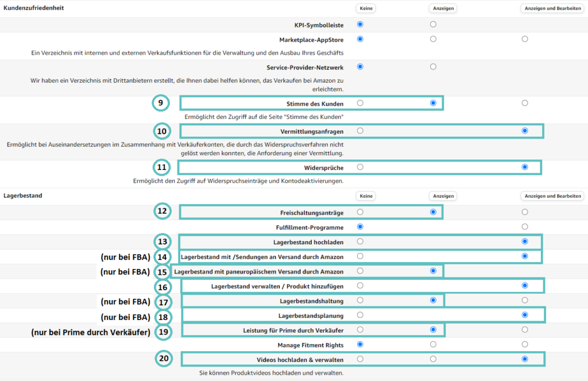Set Videos hochladen & verwalten to Keine
This screenshot has height=381, width=588.
coord(360,359)
